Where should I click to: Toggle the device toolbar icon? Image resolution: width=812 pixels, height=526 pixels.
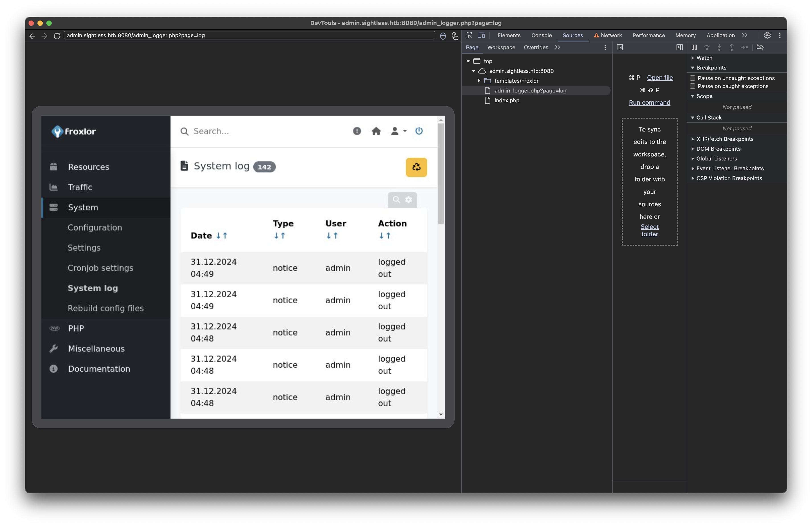point(481,35)
